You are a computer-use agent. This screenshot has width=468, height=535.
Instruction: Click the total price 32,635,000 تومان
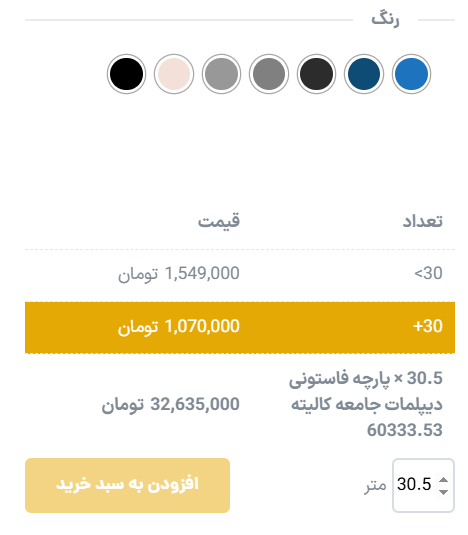point(171,405)
